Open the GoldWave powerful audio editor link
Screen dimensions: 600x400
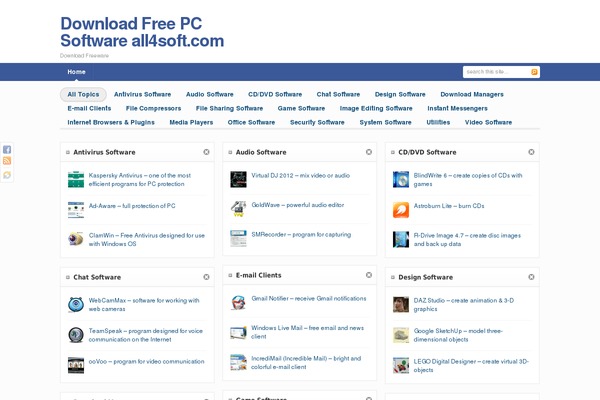pos(298,205)
